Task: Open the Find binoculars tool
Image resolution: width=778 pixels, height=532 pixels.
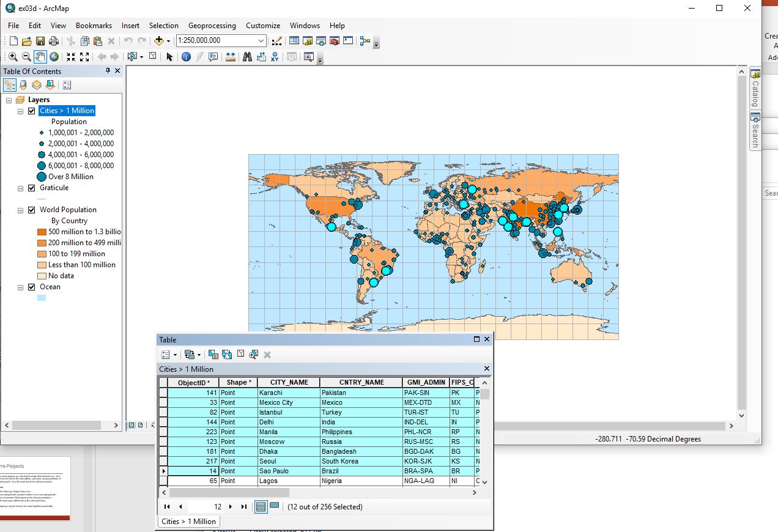Action: (x=247, y=56)
